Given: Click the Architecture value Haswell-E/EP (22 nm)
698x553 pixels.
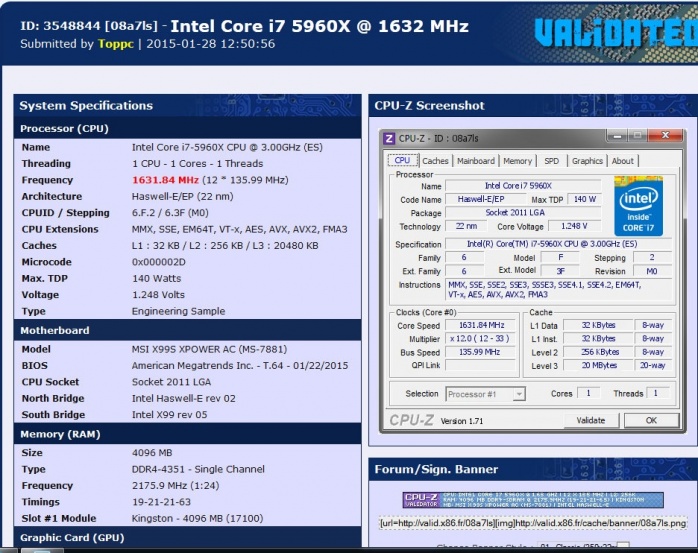Looking at the screenshot, I should click(x=183, y=196).
